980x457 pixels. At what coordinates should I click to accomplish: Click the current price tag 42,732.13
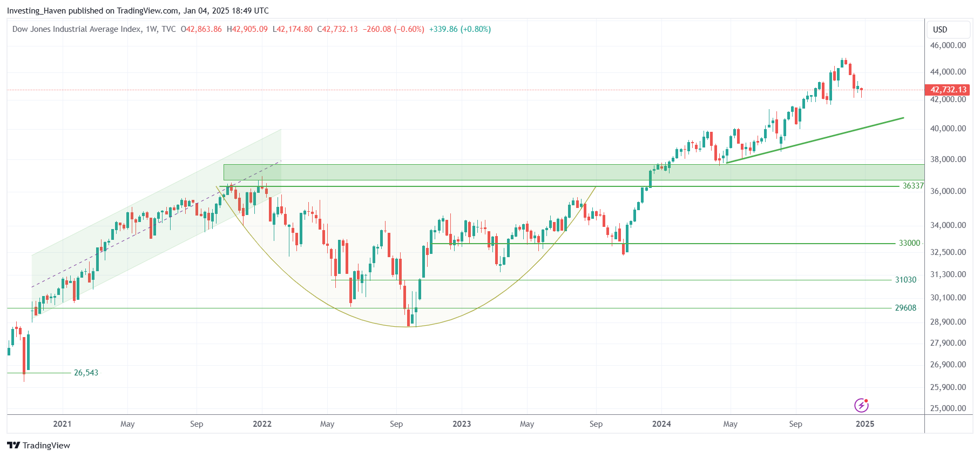pyautogui.click(x=948, y=90)
